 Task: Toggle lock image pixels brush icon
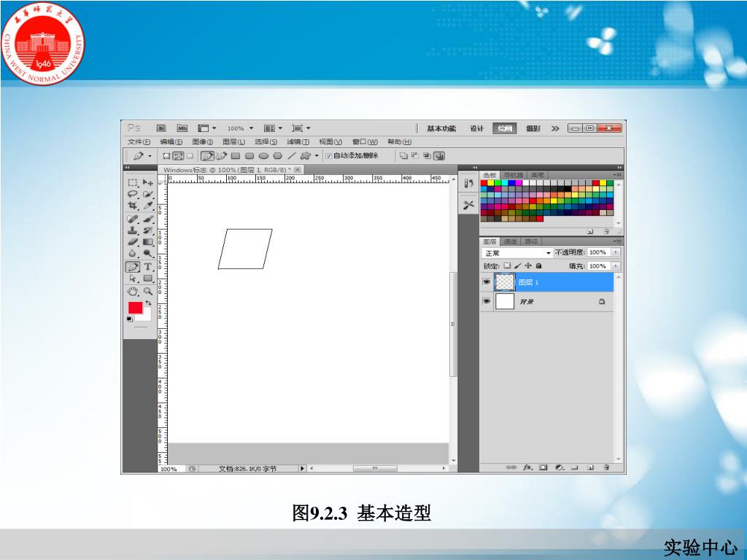pyautogui.click(x=517, y=265)
